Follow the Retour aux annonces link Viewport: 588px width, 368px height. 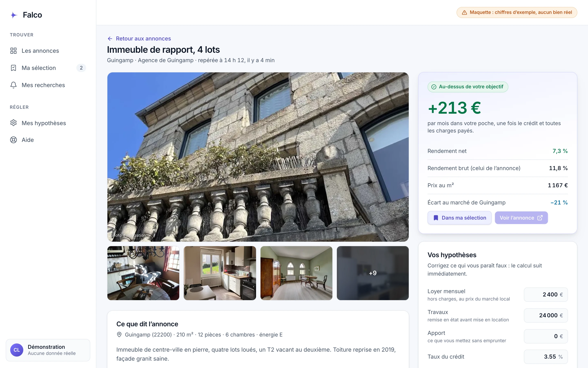click(139, 39)
